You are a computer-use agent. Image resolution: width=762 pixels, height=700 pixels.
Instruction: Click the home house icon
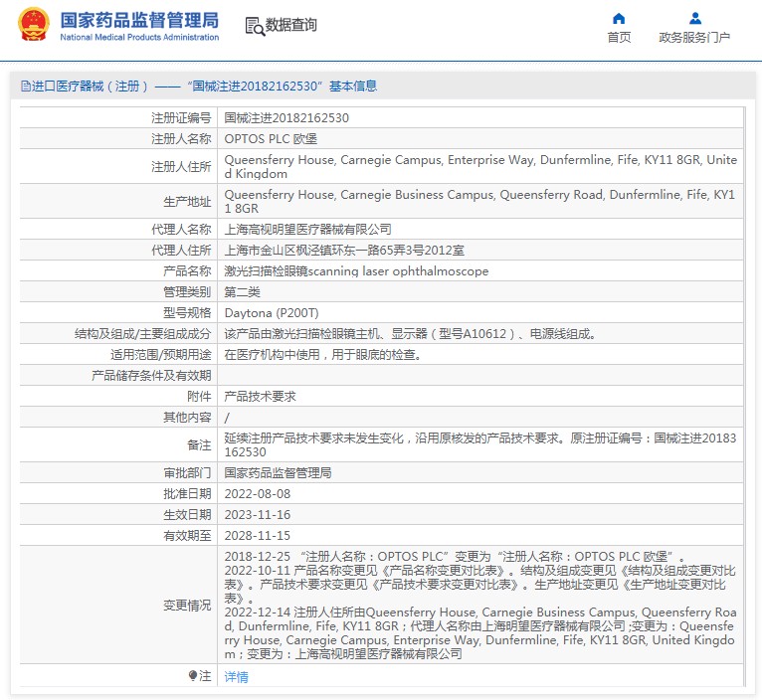point(619,19)
